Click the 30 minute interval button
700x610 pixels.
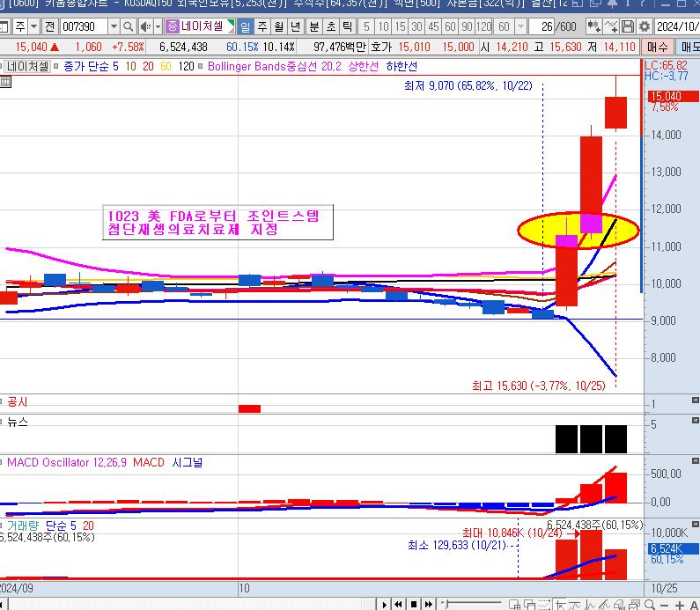(x=417, y=26)
